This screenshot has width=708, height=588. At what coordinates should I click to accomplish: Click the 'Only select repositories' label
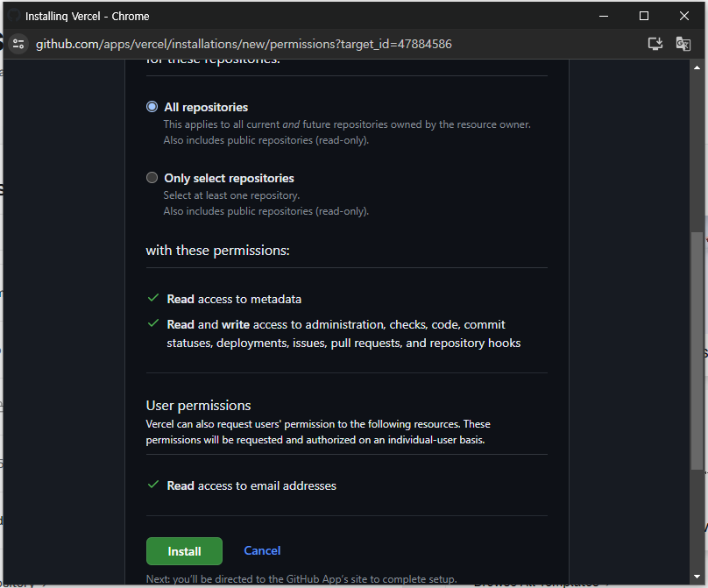(x=229, y=178)
